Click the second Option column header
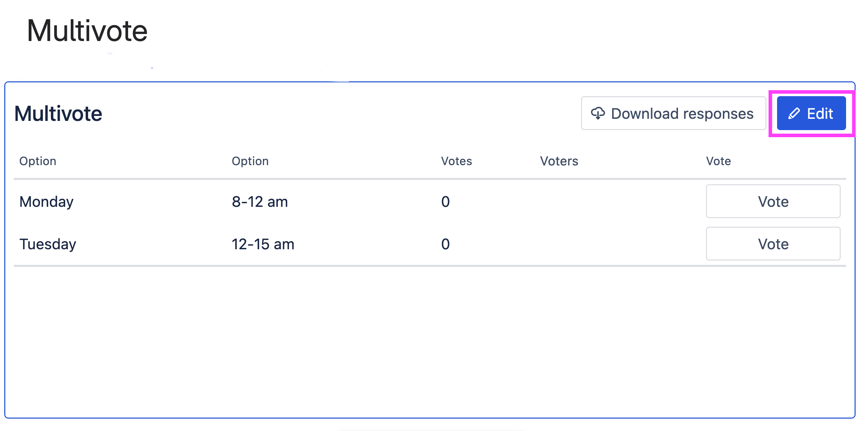This screenshot has height=431, width=868. (250, 161)
